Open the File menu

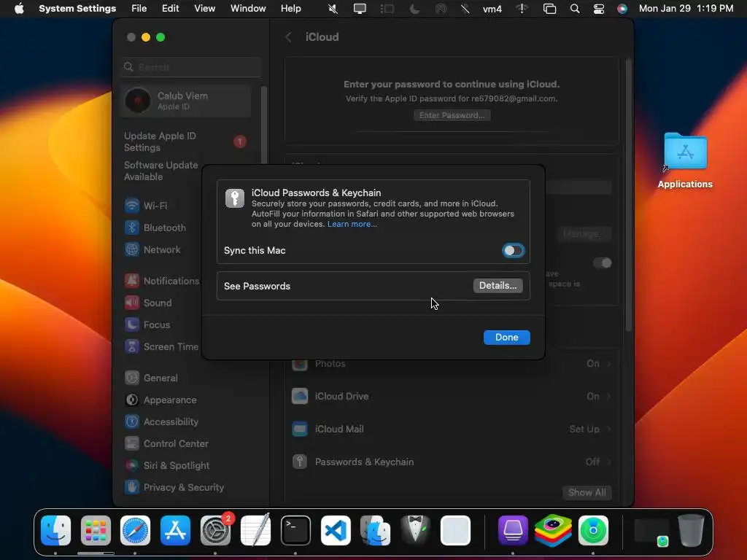[139, 9]
